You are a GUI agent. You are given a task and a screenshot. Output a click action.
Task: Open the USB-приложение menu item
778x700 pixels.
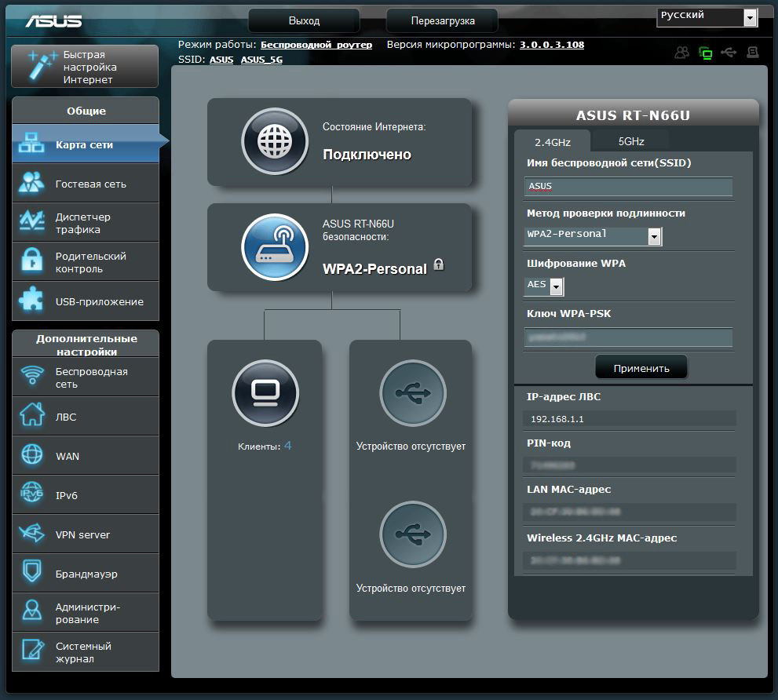coord(86,301)
